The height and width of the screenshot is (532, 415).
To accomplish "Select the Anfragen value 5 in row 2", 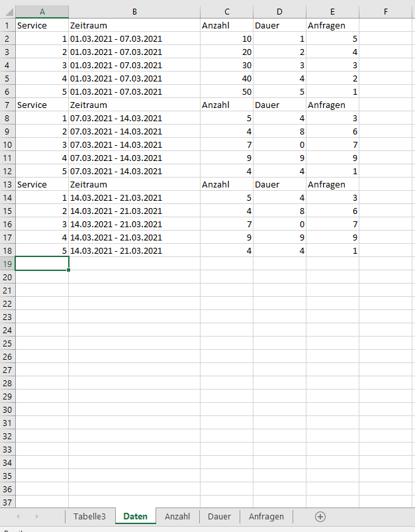I will [332, 38].
